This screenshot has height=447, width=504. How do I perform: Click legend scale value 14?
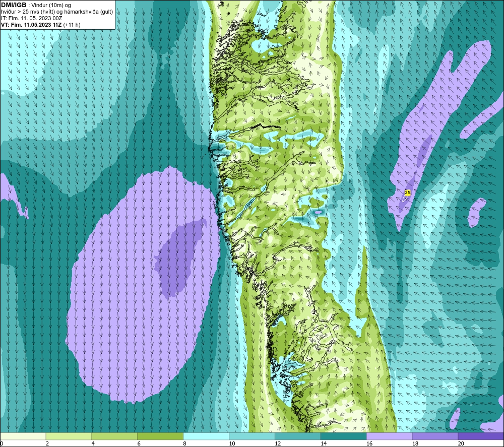[324, 444]
